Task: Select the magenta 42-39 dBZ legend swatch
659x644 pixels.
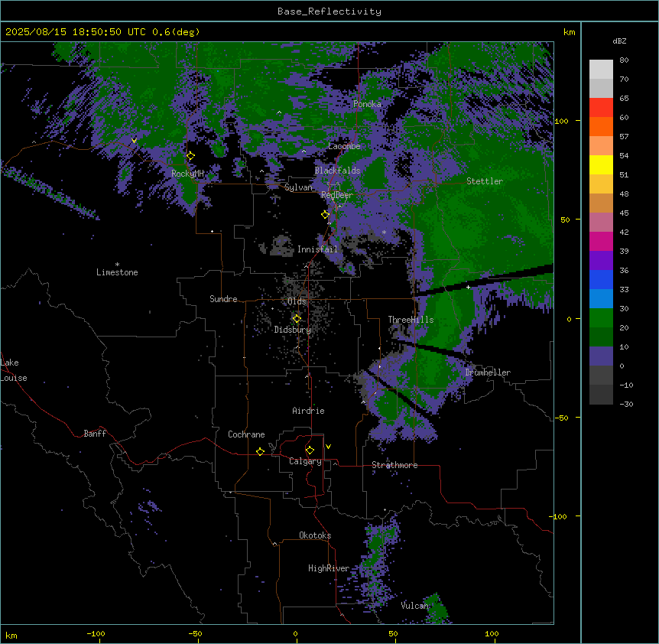Action: pyautogui.click(x=601, y=242)
